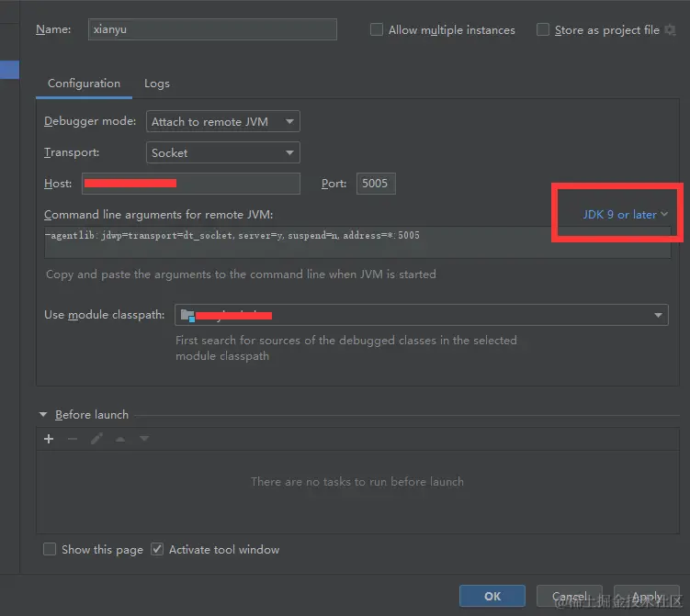Enable Allow multiple instances checkbox

tap(377, 29)
